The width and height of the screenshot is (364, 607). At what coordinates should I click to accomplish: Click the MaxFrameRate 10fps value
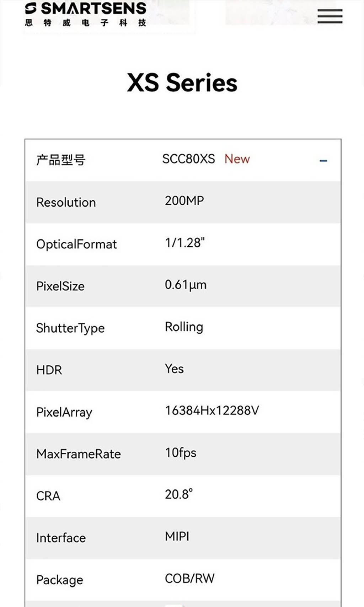point(181,453)
